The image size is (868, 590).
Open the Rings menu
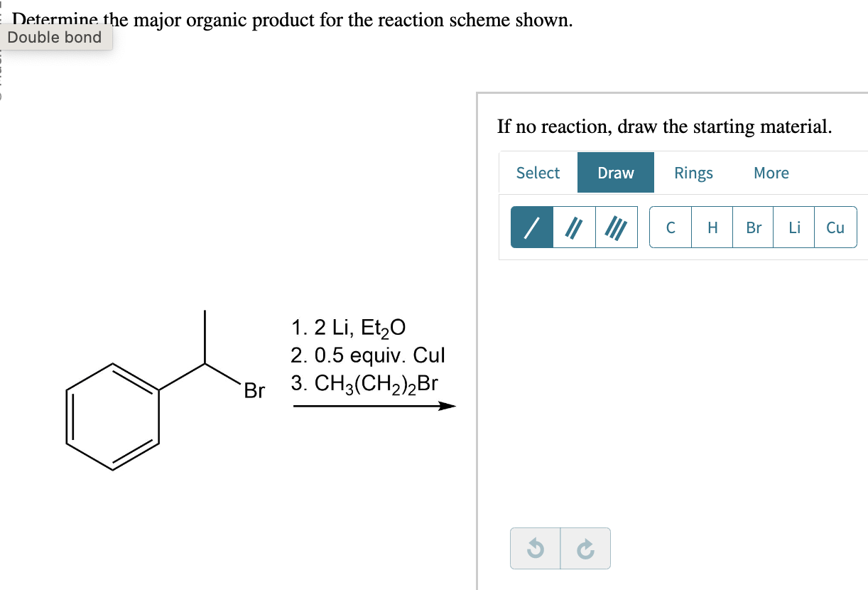[693, 172]
